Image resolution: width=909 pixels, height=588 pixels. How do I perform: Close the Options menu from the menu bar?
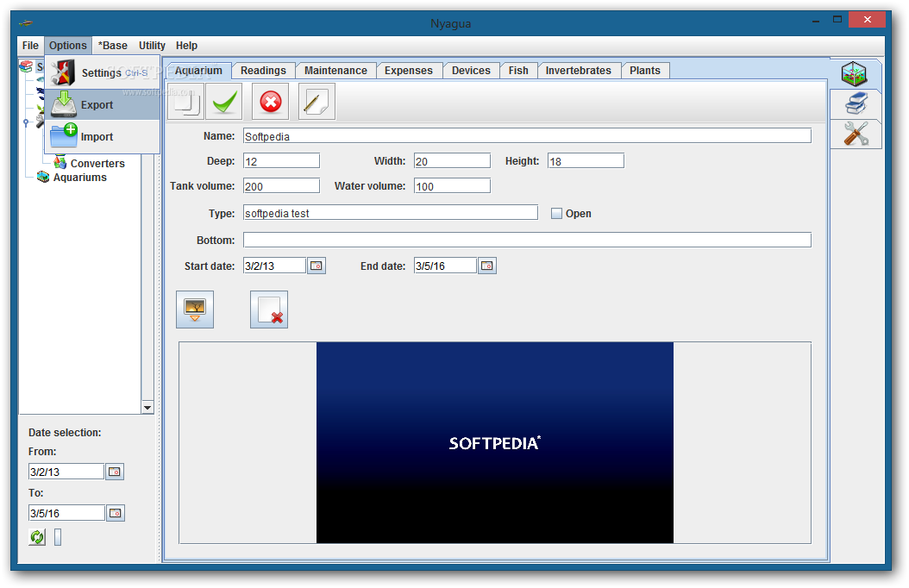click(68, 45)
